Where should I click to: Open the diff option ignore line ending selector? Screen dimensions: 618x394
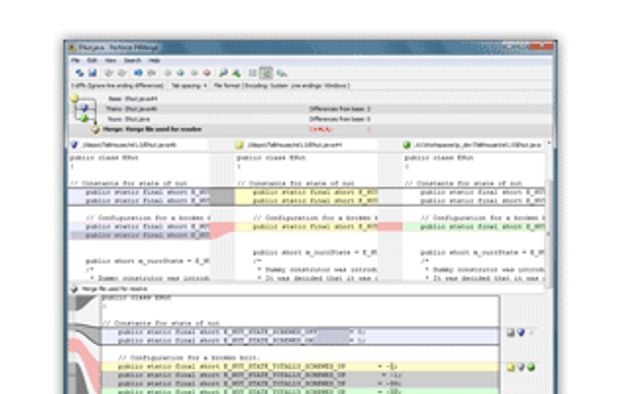tap(117, 85)
